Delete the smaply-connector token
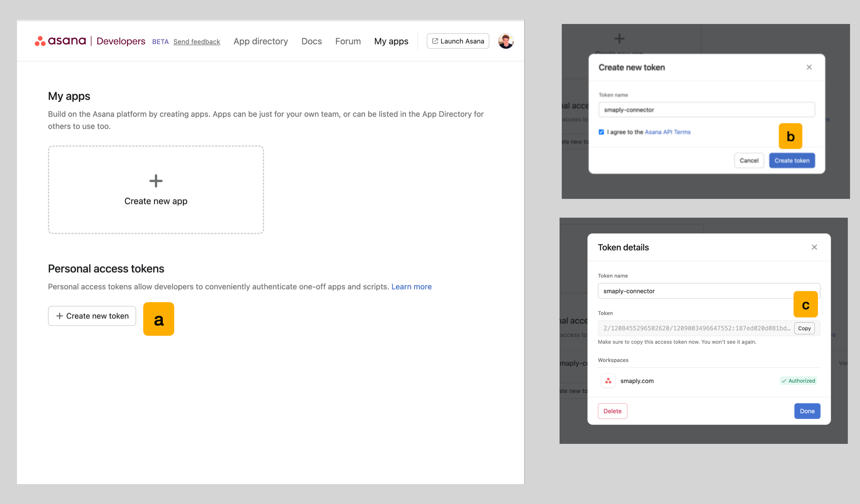This screenshot has width=860, height=504. (x=612, y=411)
